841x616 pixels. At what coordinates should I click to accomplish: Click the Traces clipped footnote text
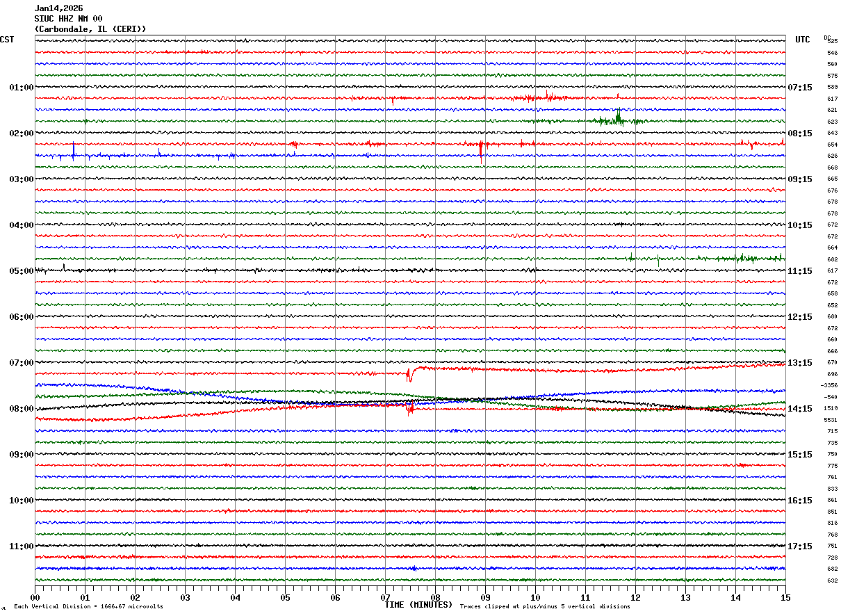[545, 607]
